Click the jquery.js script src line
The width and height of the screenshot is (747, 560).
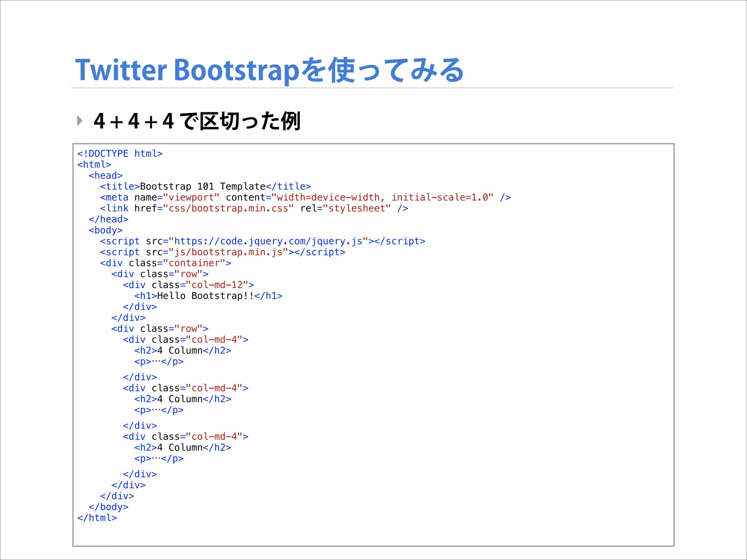pos(263,241)
